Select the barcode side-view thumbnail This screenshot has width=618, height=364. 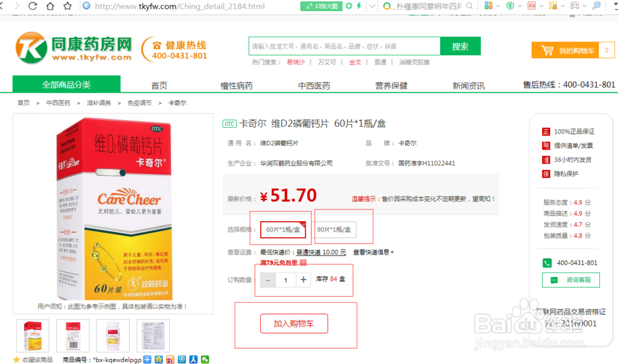[x=73, y=335]
